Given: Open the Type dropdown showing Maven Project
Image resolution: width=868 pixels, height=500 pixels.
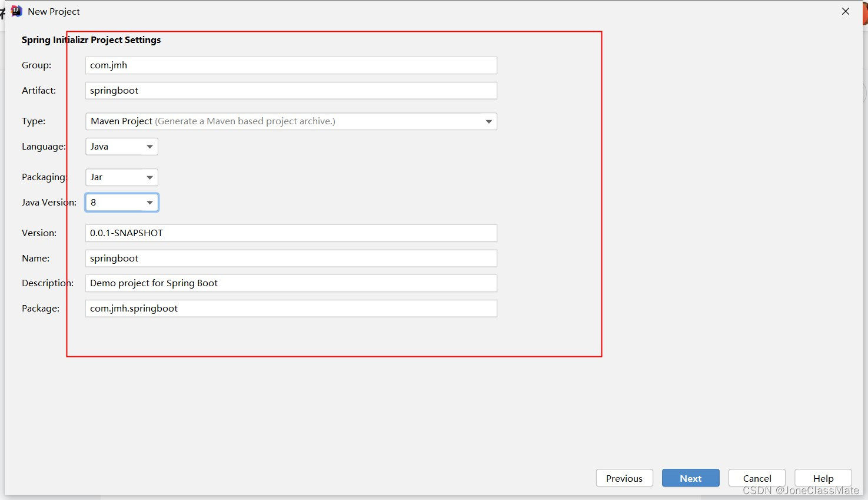Looking at the screenshot, I should (291, 121).
